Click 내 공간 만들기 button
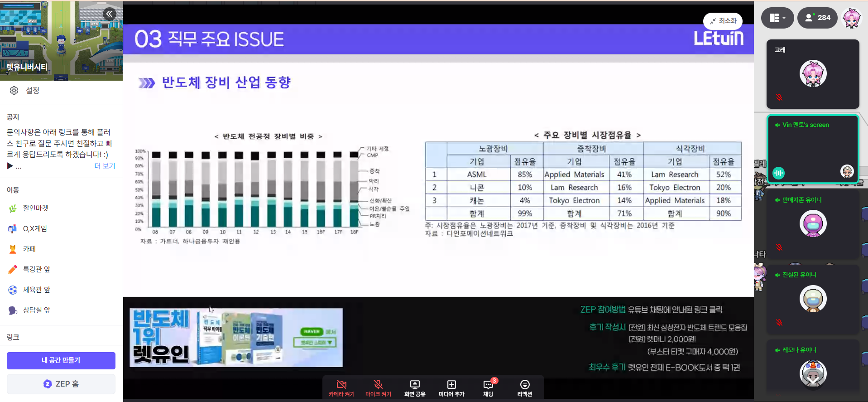 (x=61, y=360)
